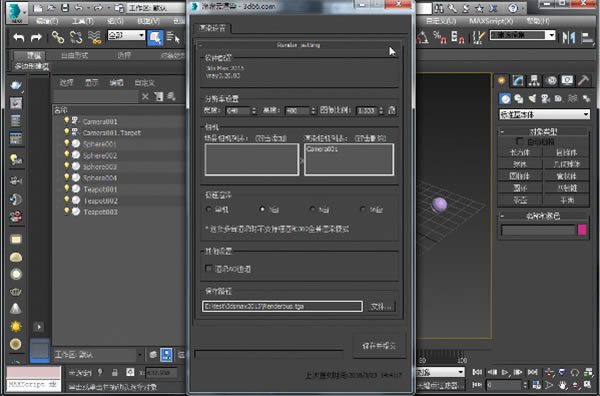Toggle the Spinner Snap icon
600x396 pixels.
(458, 37)
